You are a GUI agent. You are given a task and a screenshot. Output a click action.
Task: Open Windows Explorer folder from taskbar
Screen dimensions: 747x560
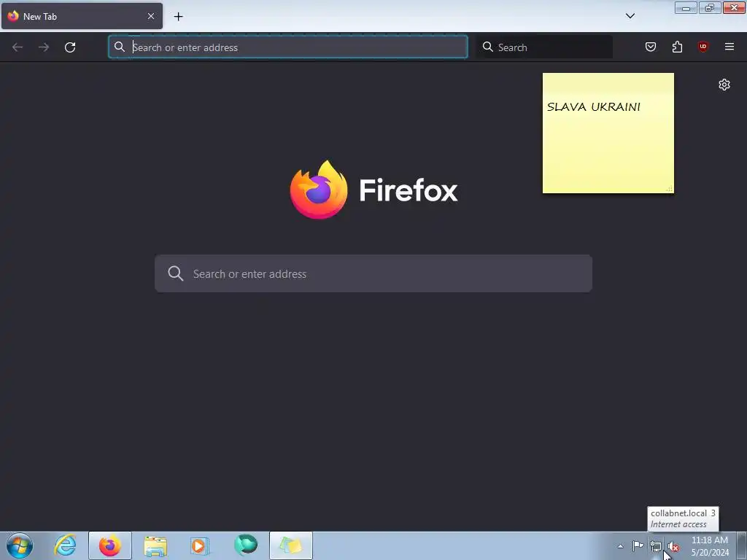coord(155,545)
